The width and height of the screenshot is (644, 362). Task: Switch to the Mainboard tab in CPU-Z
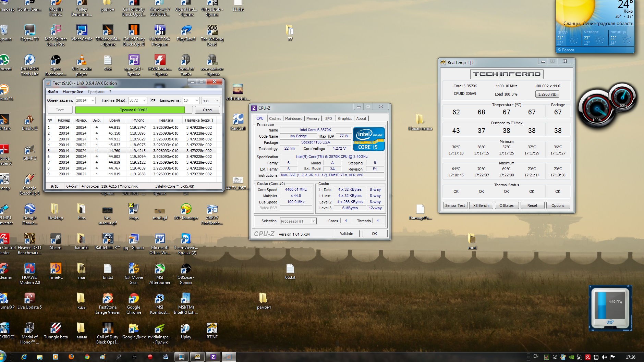[294, 118]
